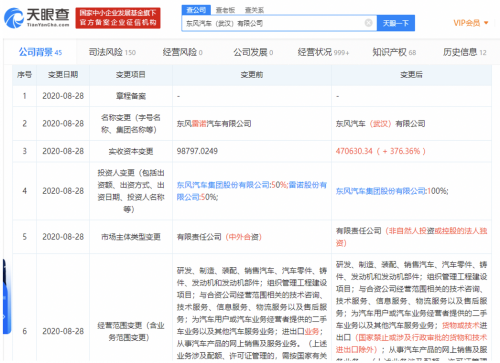Click the 序号 column header
500x363 pixels.
(x=24, y=75)
